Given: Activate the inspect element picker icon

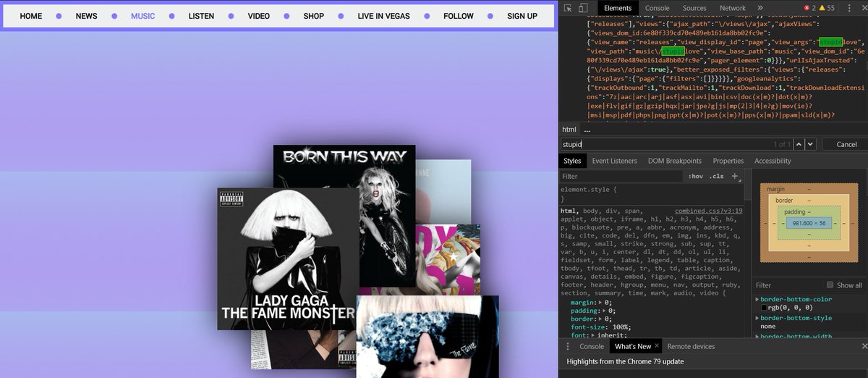Looking at the screenshot, I should tap(568, 8).
